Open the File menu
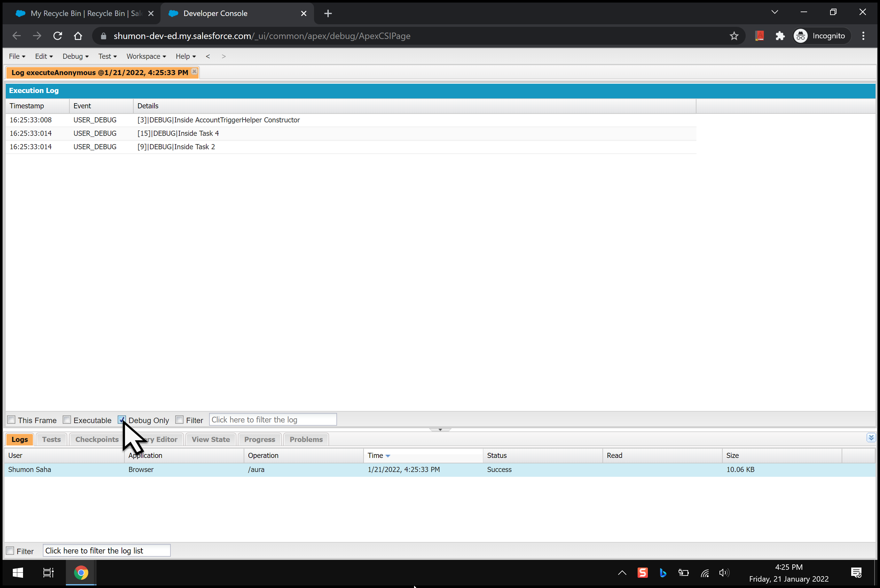880x588 pixels. [17, 56]
